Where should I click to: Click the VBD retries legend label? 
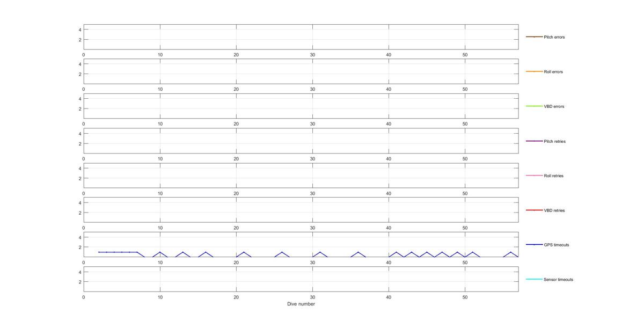[x=554, y=210]
